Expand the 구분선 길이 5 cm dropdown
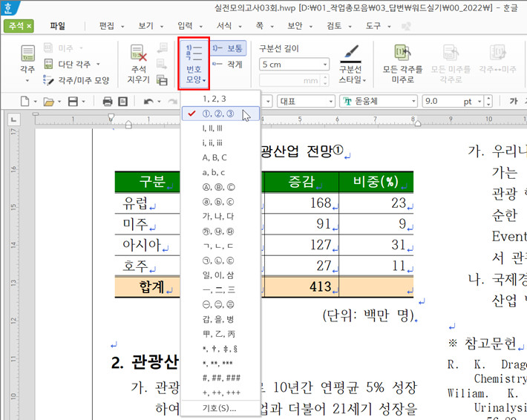Viewport: 527px width, 420px height. click(x=324, y=65)
